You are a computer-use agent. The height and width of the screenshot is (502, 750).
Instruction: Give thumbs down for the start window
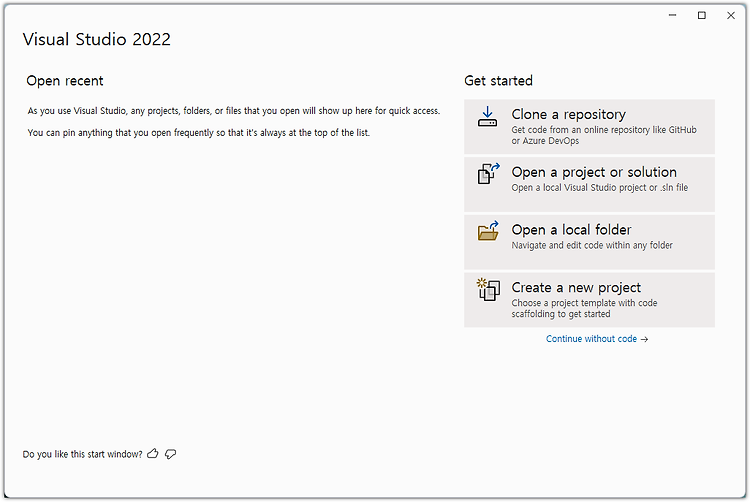[170, 454]
